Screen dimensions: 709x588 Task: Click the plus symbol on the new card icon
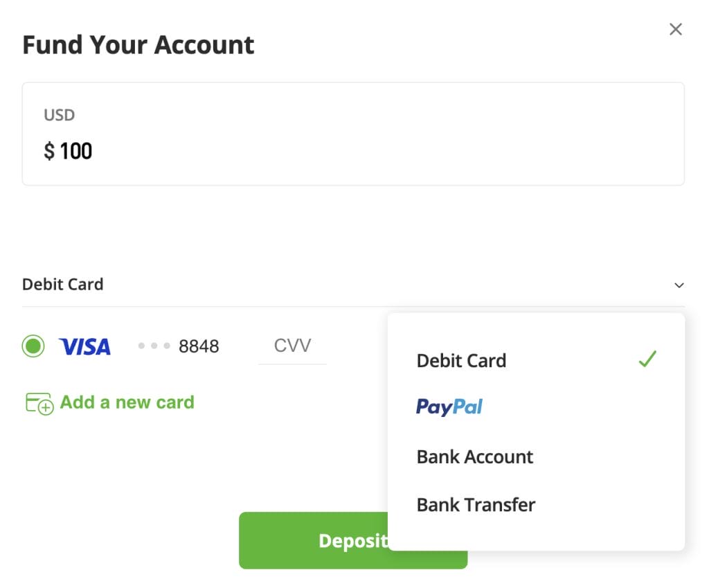click(x=44, y=409)
